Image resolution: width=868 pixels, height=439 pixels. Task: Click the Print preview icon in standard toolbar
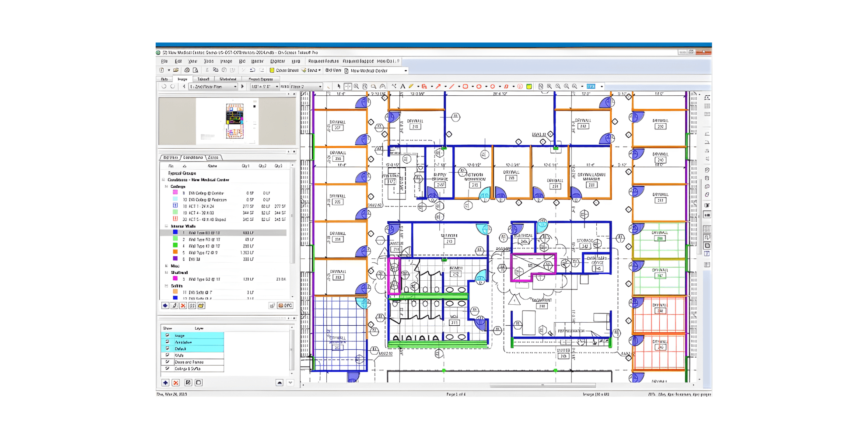(196, 70)
